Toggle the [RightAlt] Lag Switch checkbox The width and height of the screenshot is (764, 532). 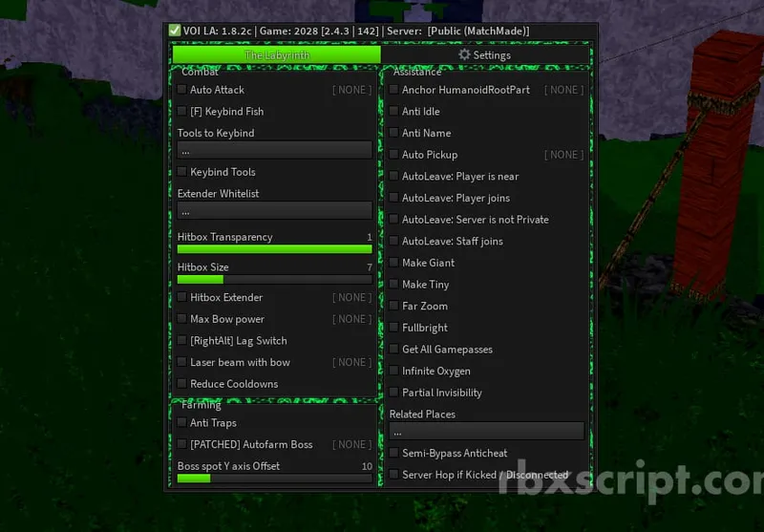coord(181,340)
